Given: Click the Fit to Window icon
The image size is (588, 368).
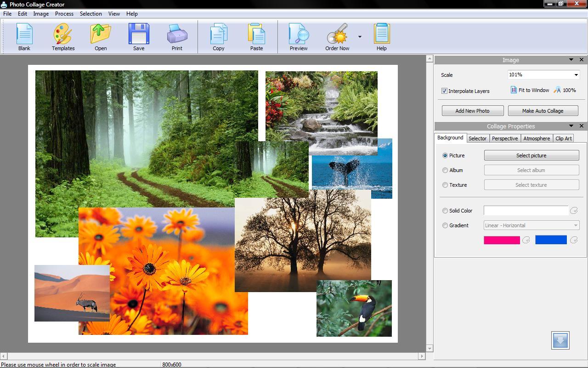Looking at the screenshot, I should [x=514, y=90].
